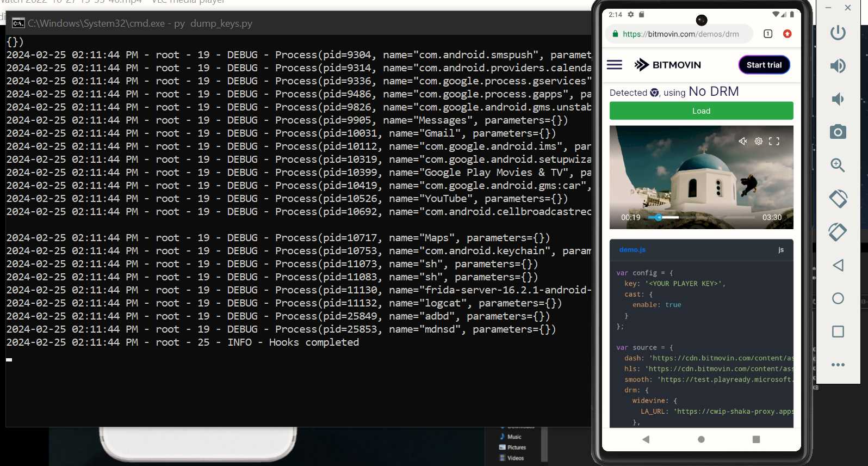Viewport: 868px width, 466px height.
Task: Click the green Load button
Action: pyautogui.click(x=702, y=111)
